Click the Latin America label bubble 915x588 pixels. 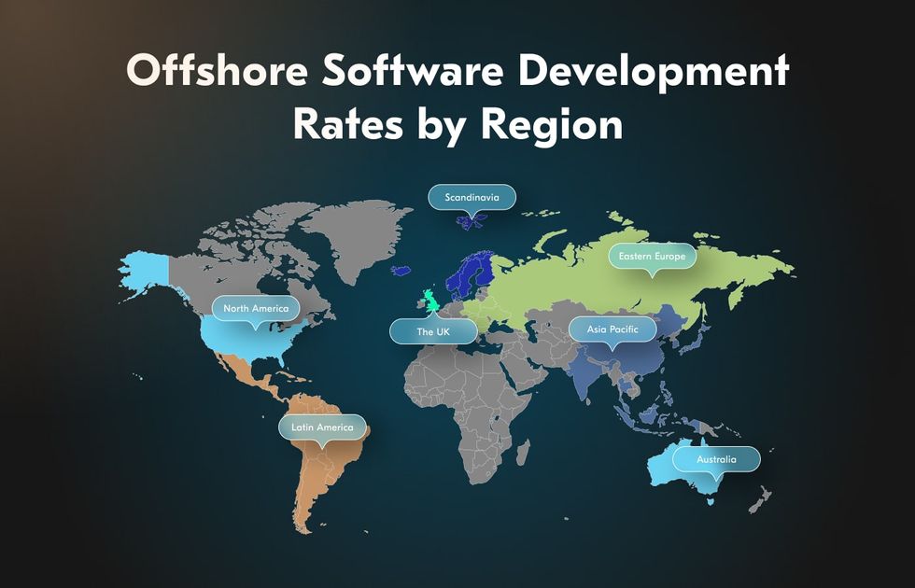pyautogui.click(x=322, y=427)
